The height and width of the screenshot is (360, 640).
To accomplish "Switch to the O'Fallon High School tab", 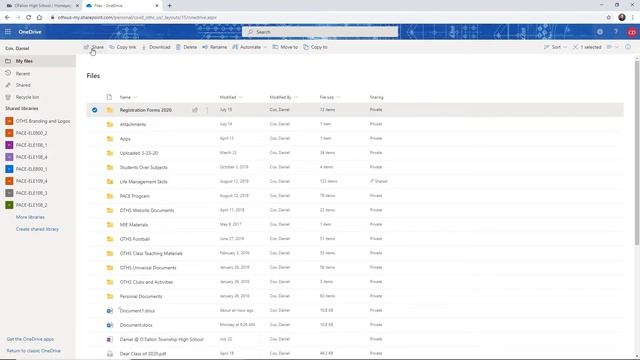I will tap(42, 6).
